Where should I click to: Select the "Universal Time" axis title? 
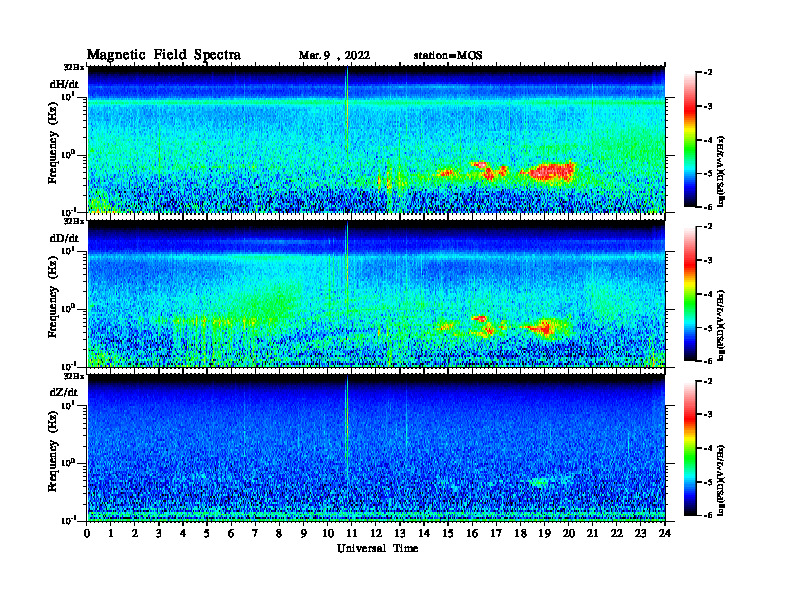[377, 548]
